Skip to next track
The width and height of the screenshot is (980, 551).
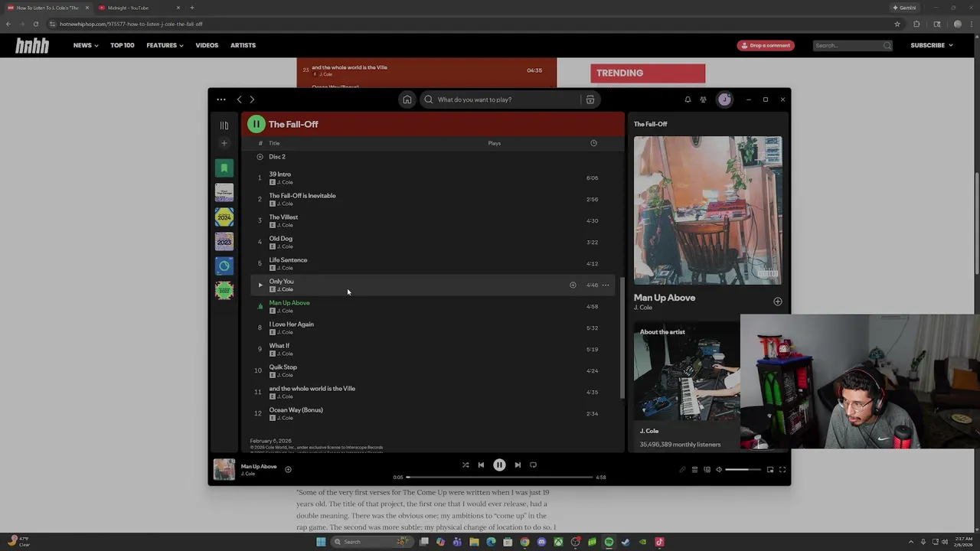(x=518, y=465)
